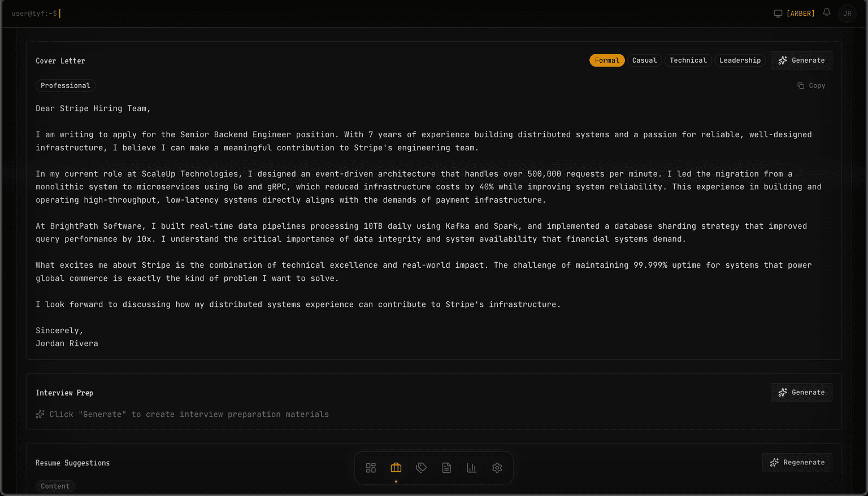Regenerate the resume suggestions
868x496 pixels.
coord(797,463)
